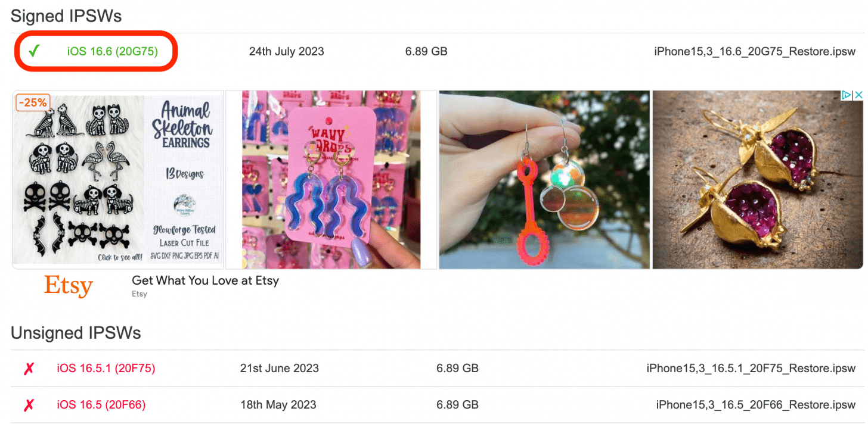Click the 'Get What You Love at Etsy' headline

pyautogui.click(x=205, y=280)
